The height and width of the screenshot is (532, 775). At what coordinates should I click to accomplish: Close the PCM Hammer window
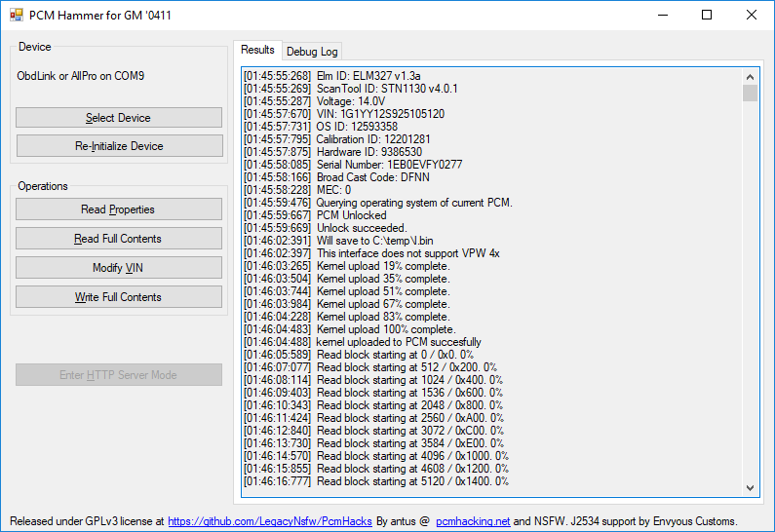pos(752,16)
